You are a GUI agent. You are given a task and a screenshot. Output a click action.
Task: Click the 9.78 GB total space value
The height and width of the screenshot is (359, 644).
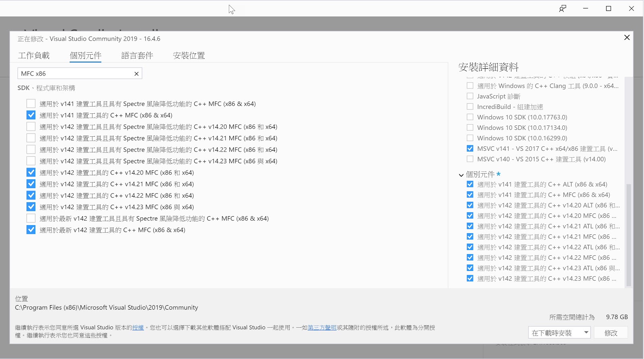click(617, 317)
